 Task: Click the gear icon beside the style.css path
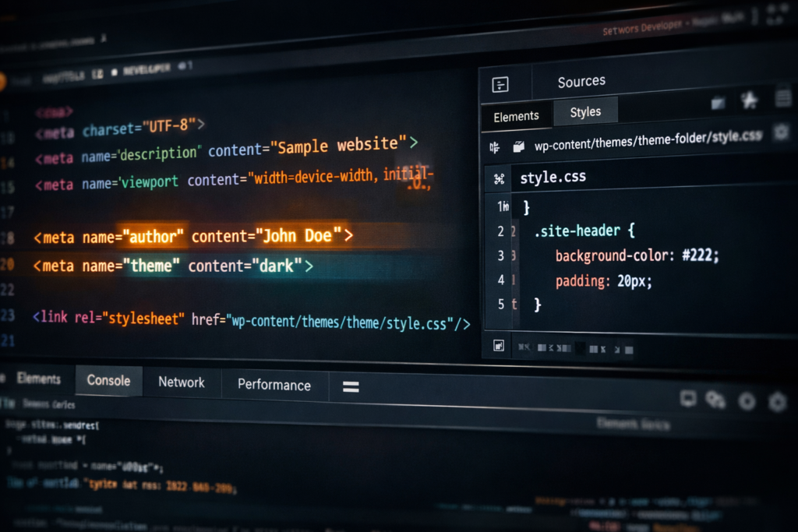tap(780, 133)
